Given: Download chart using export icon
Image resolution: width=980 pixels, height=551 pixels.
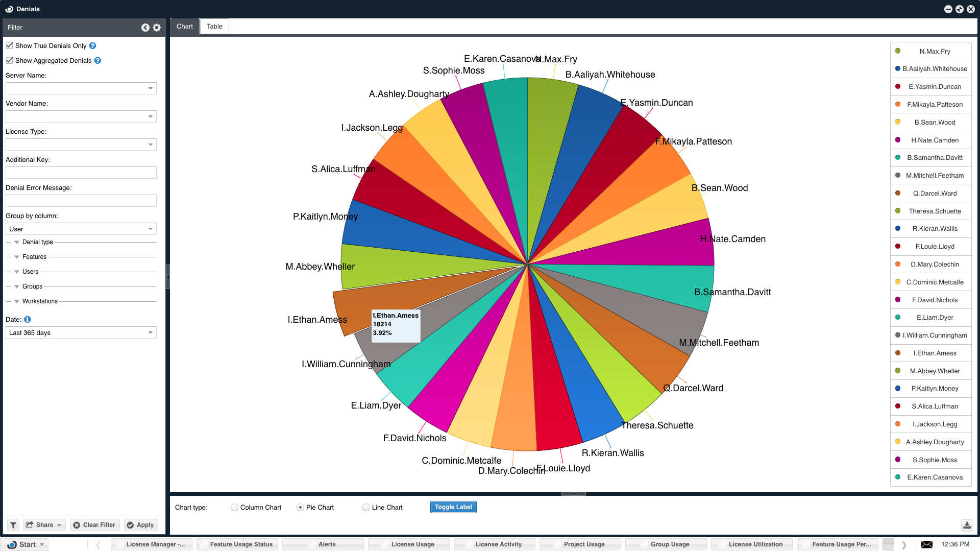Looking at the screenshot, I should 967,525.
